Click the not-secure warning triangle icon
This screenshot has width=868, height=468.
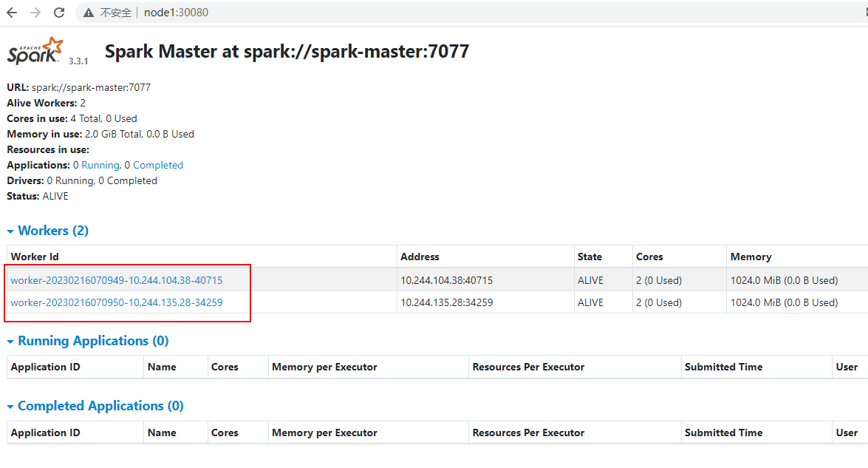[x=89, y=13]
